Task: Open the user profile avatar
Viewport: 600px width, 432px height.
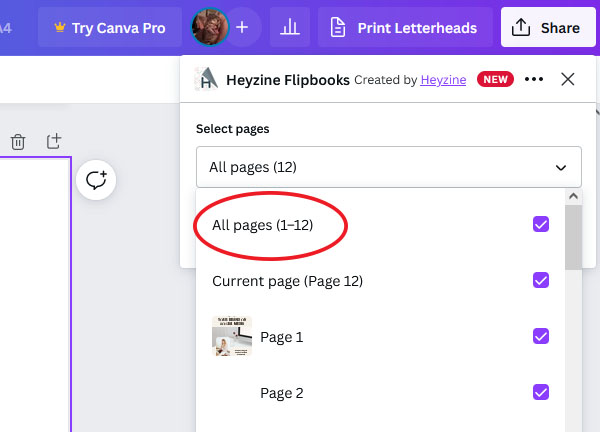Action: click(210, 28)
